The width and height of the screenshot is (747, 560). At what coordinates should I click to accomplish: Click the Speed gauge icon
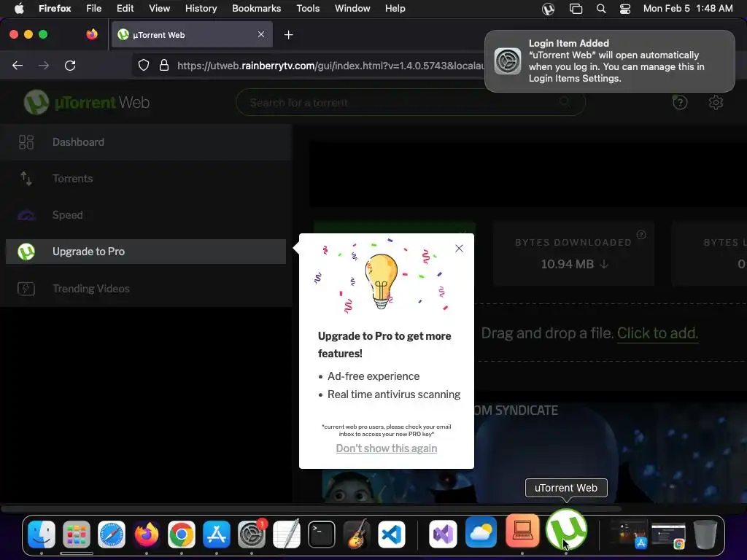[x=26, y=216]
